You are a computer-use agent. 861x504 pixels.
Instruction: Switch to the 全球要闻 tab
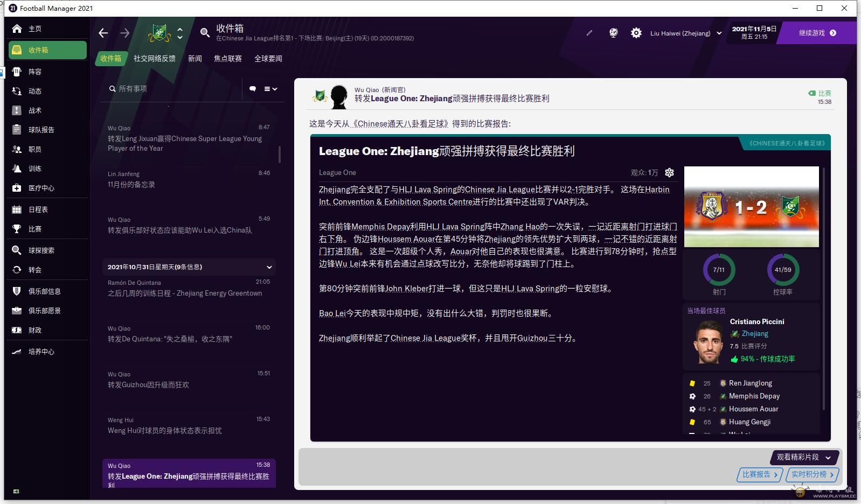coord(268,59)
